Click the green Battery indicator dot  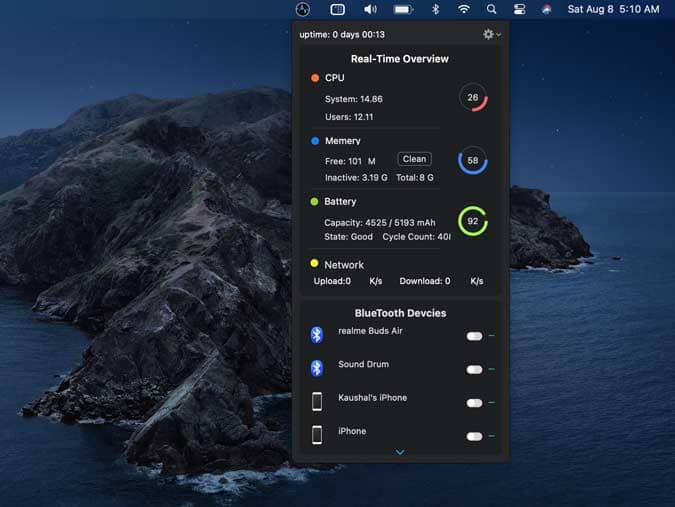[314, 201]
